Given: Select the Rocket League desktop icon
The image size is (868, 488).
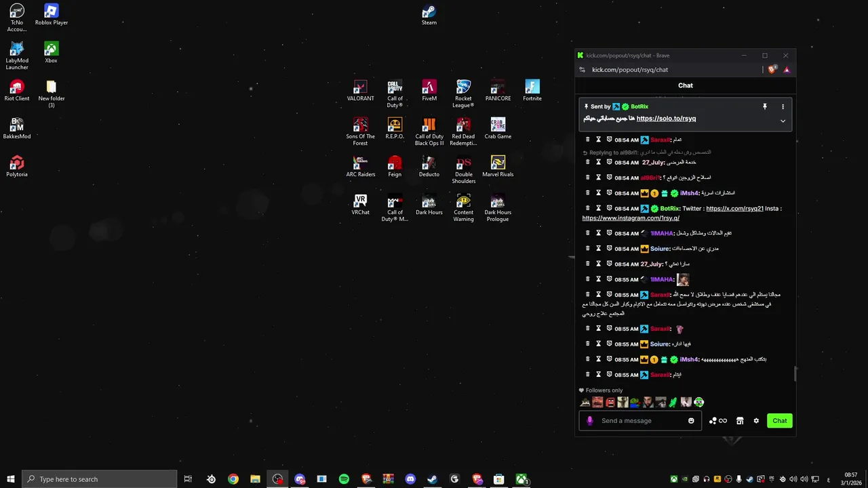Looking at the screenshot, I should click(463, 94).
